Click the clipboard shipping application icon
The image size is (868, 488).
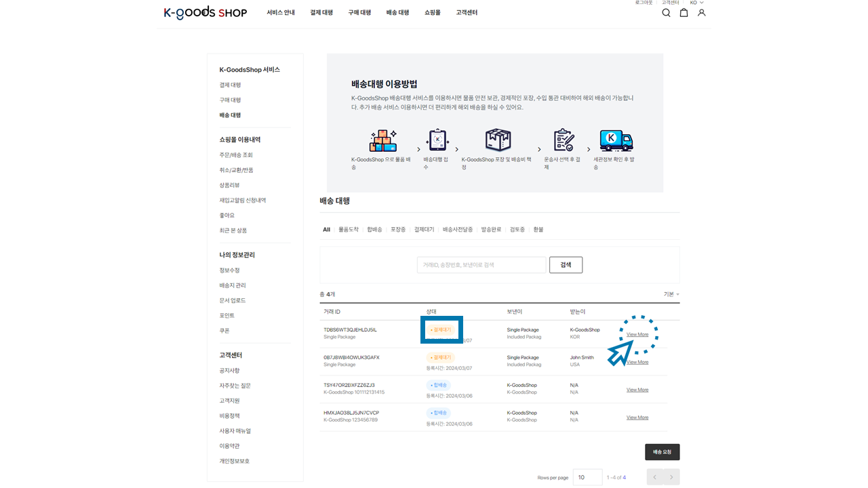[x=437, y=140]
